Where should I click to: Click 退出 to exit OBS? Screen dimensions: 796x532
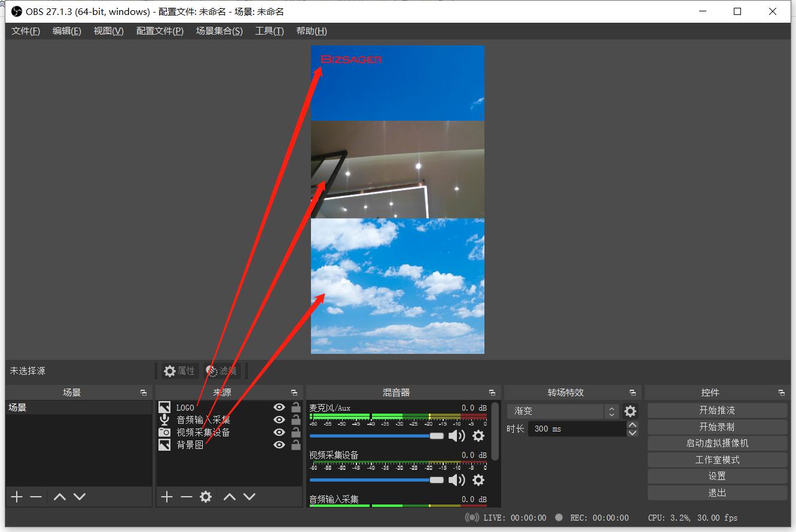[x=717, y=493]
